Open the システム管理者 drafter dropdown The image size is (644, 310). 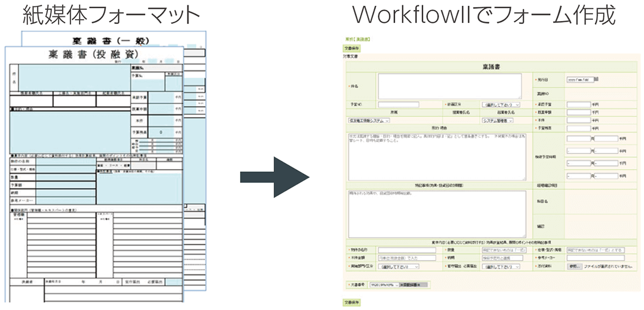tap(498, 120)
